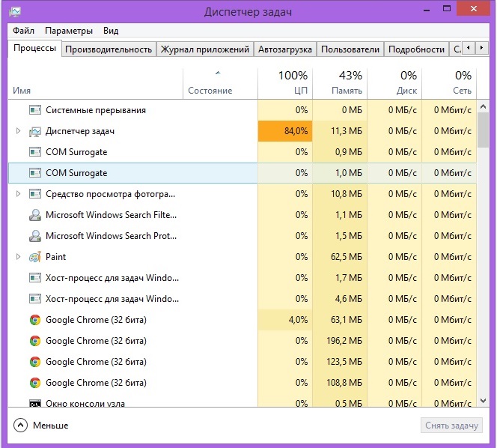Viewport: 497px width, 448px height.
Task: Click Task Manager icon in title bar
Action: tap(16, 12)
